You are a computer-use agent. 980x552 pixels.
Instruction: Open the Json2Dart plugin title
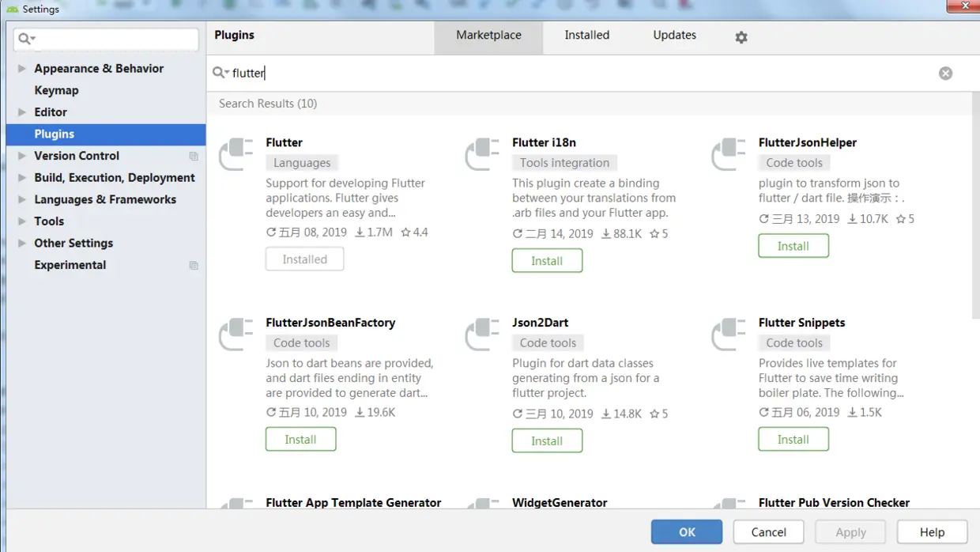[x=540, y=323]
